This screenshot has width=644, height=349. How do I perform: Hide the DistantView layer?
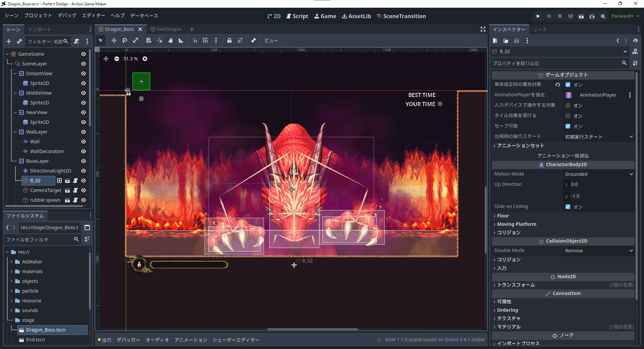tap(84, 73)
